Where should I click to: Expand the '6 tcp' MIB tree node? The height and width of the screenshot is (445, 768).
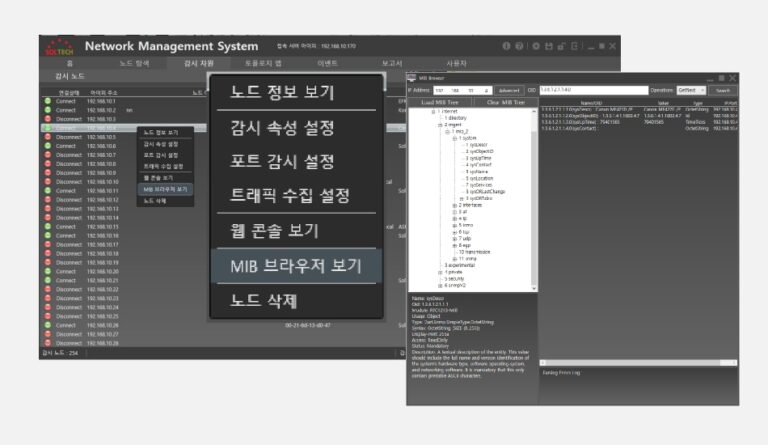point(453,232)
